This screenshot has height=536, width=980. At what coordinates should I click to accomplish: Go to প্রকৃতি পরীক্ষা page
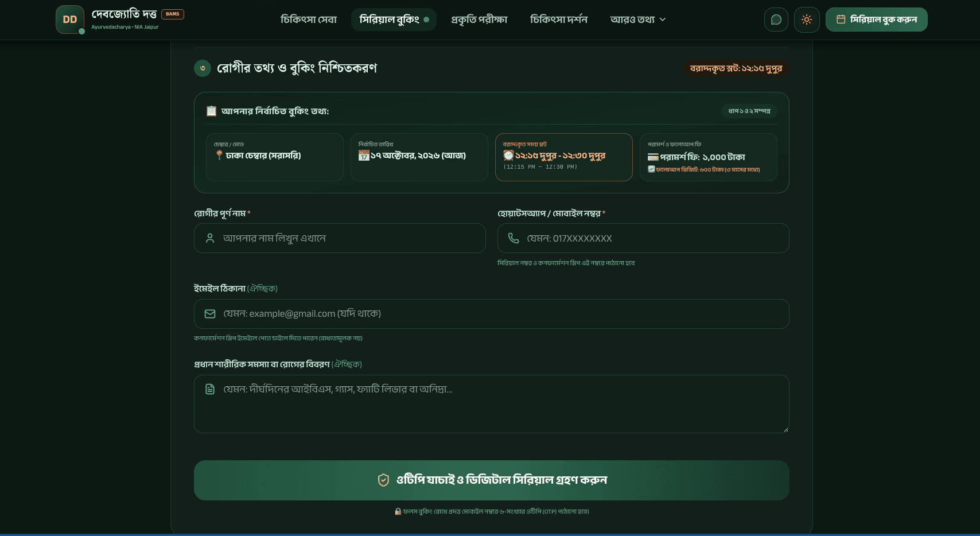(479, 20)
